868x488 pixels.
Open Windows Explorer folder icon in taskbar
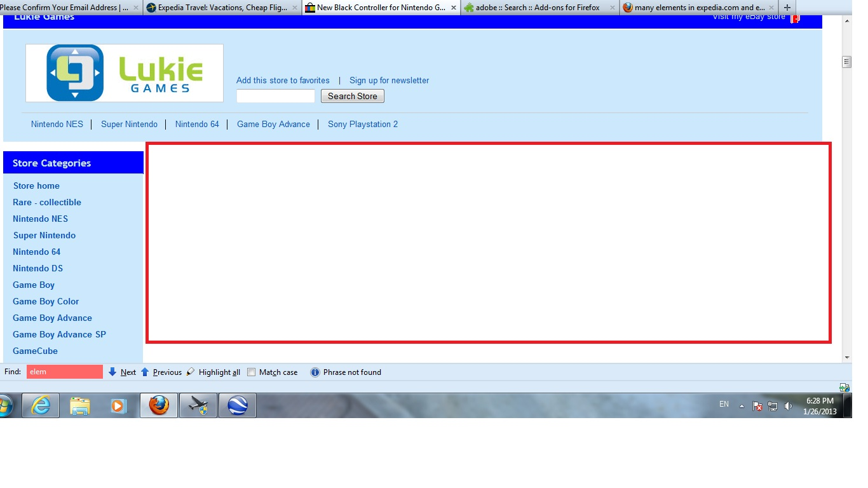pos(80,405)
